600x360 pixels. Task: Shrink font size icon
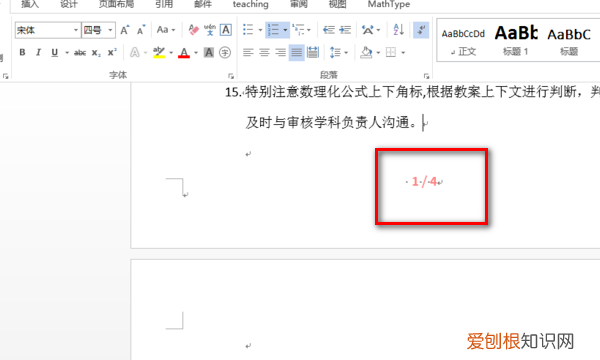[x=141, y=30]
